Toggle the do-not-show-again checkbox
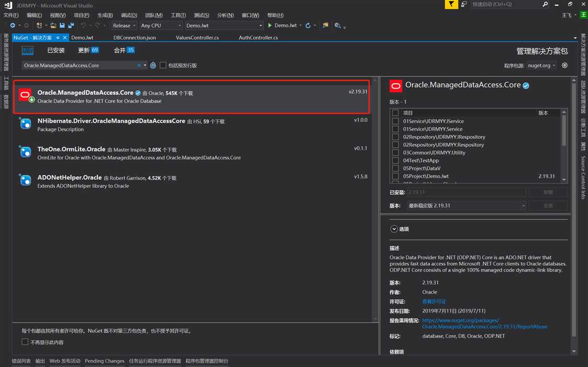Image resolution: width=588 pixels, height=367 pixels. point(25,342)
